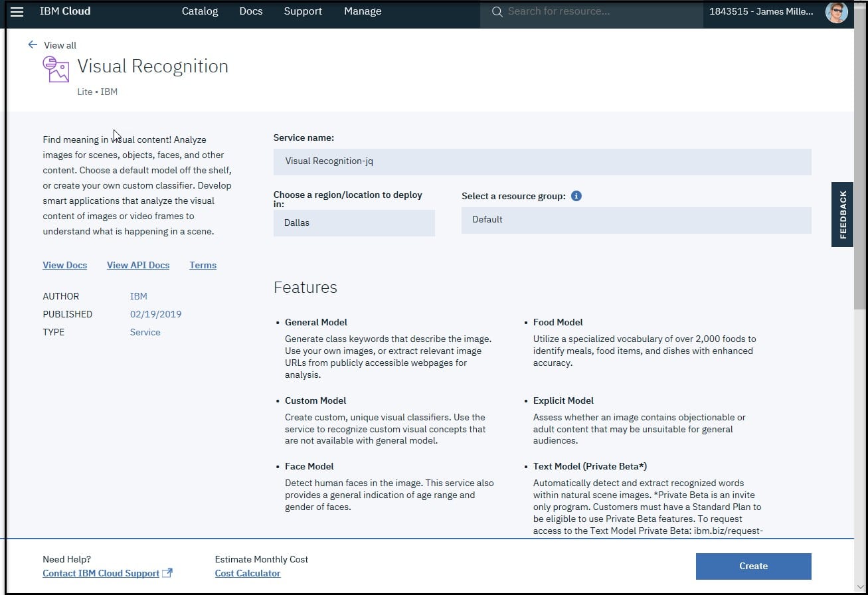
Task: Expand the Default resource group dropdown
Action: (636, 220)
